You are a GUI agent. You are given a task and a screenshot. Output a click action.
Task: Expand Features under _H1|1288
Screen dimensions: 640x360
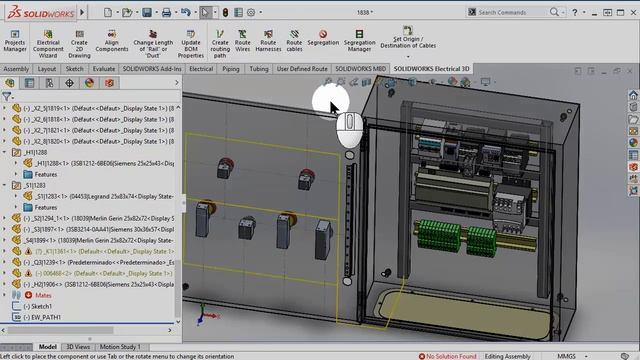16,174
